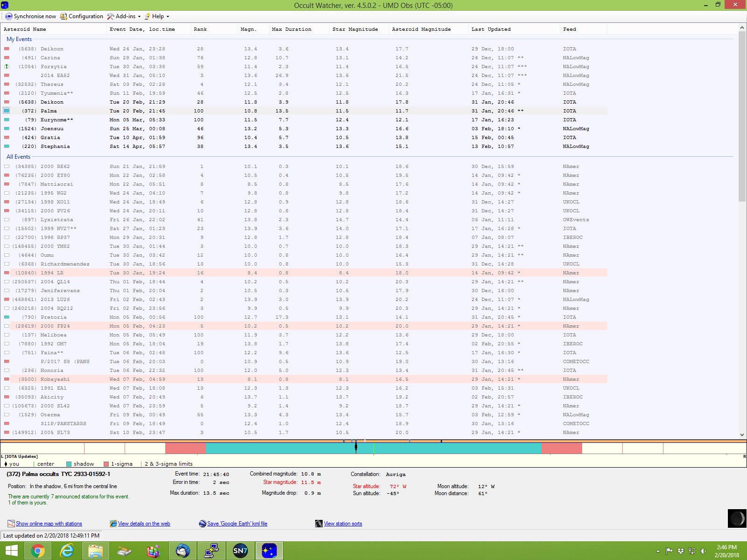
Task: Open Thunderbird from the taskbar
Action: pyautogui.click(x=183, y=551)
